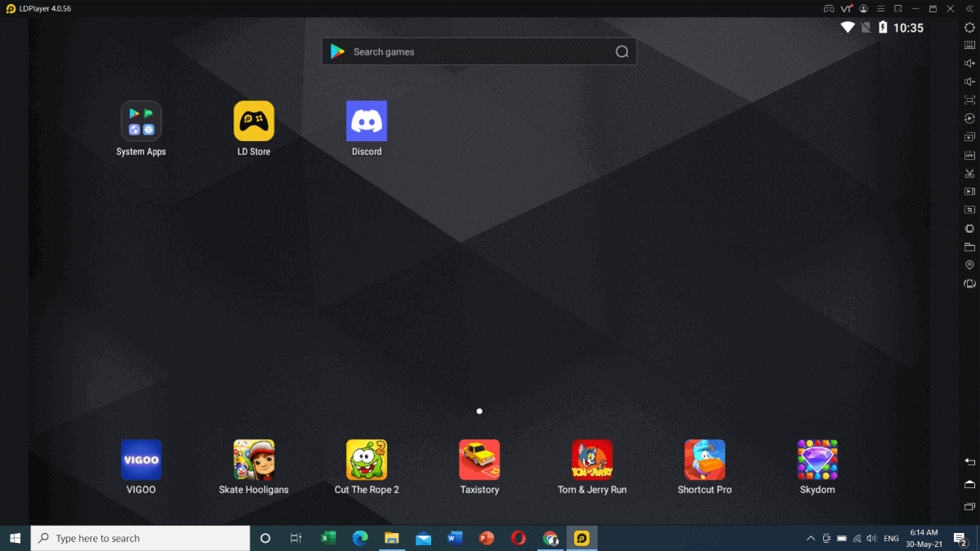Click the Windows taskbar search box

click(x=140, y=538)
